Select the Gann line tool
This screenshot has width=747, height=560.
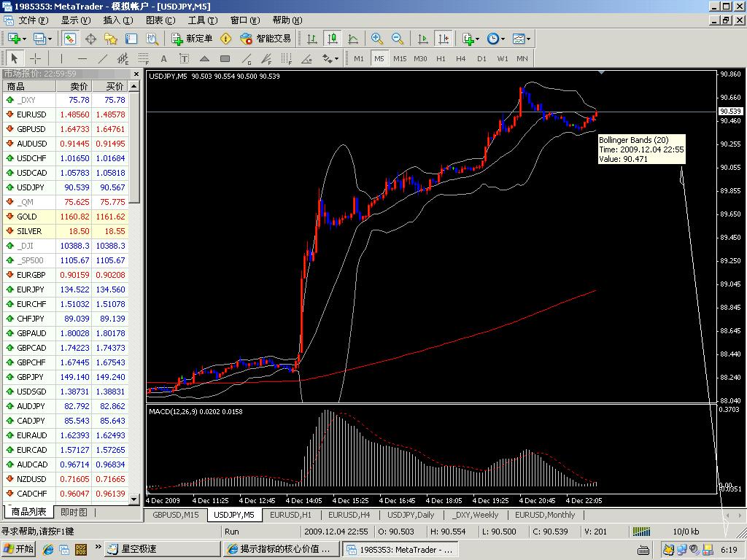click(x=246, y=58)
